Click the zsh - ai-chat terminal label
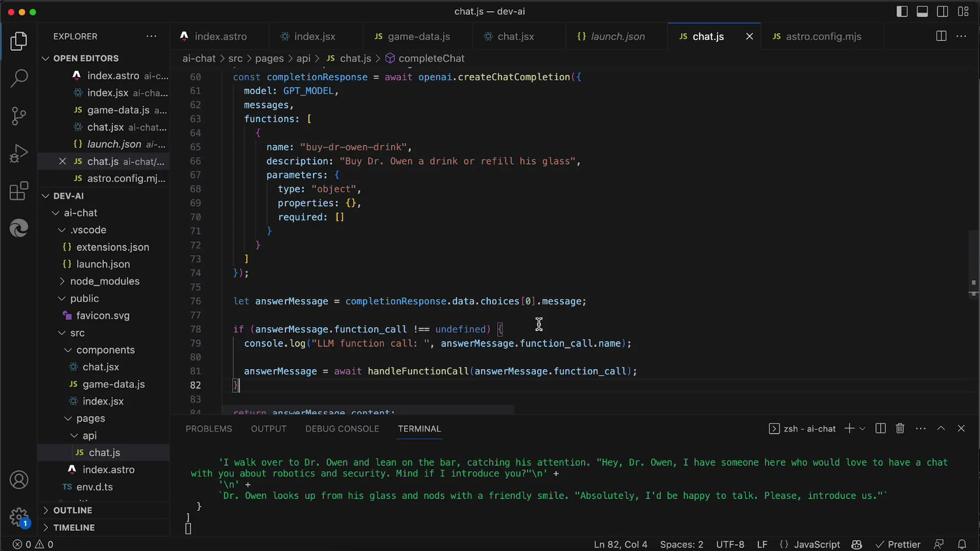 (x=802, y=428)
